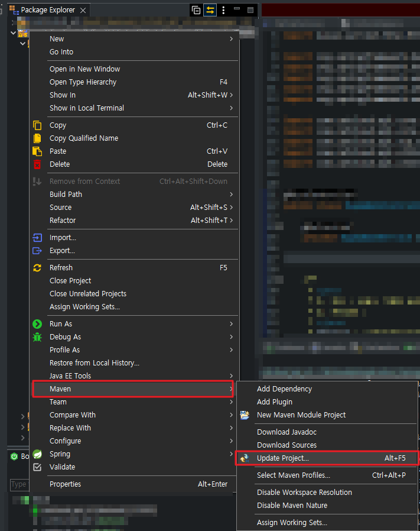This screenshot has height=531, width=420.
Task: Expand the Run As submenu arrow
Action: [x=231, y=324]
